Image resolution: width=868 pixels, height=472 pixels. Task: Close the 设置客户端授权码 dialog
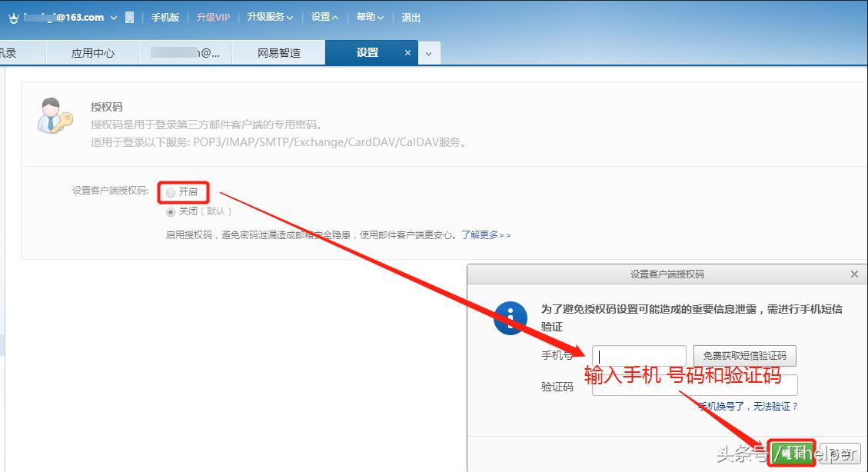pyautogui.click(x=853, y=274)
